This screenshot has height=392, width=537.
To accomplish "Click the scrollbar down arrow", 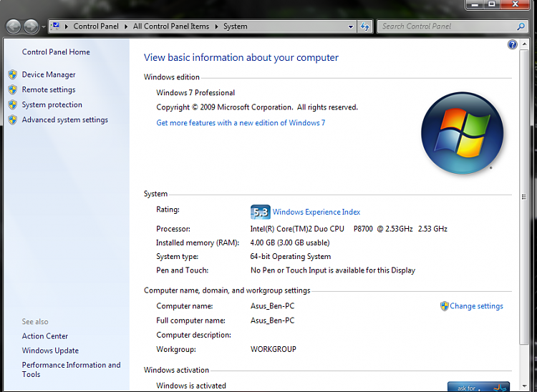I will [x=524, y=387].
